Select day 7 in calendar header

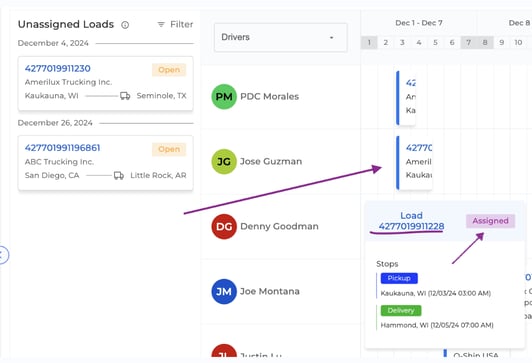(469, 43)
